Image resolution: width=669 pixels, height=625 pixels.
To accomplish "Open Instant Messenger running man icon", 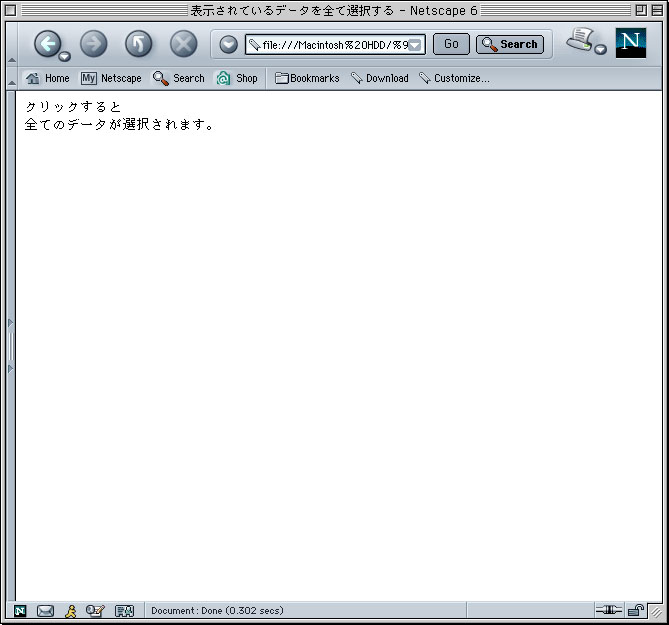I will coord(71,611).
